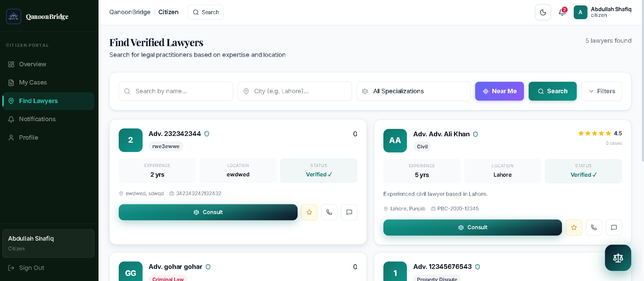The image size is (644, 281).
Task: Click the Verified status of Adv. 232342344
Action: [x=319, y=175]
